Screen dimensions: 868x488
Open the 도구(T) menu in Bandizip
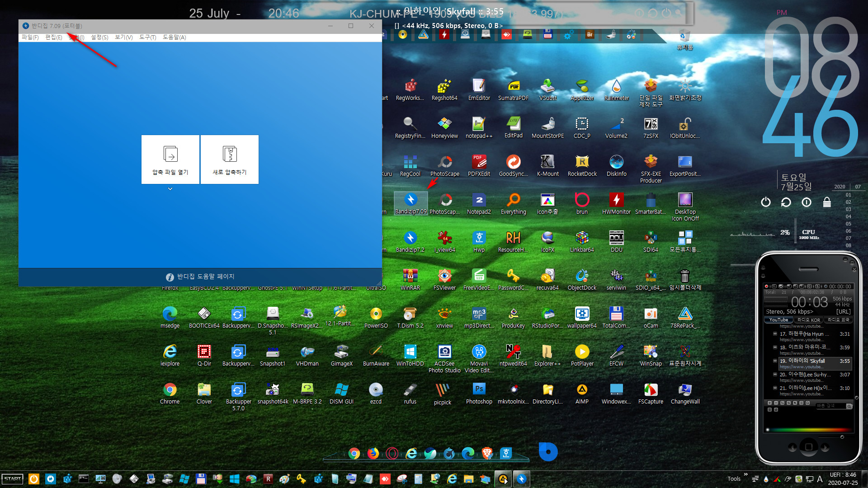[x=148, y=38]
